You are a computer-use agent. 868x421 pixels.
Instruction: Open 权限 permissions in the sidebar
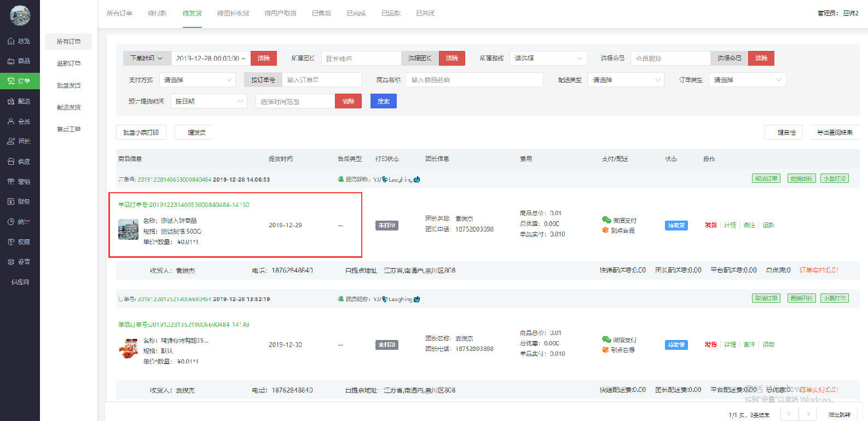[20, 242]
